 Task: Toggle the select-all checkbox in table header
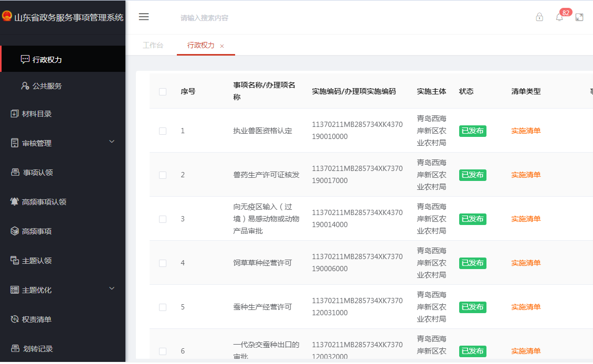coord(163,92)
